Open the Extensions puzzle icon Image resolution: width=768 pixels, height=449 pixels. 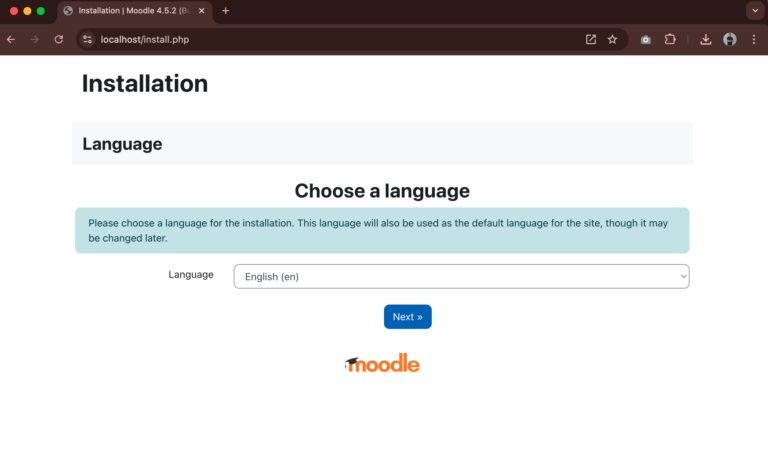click(x=670, y=40)
